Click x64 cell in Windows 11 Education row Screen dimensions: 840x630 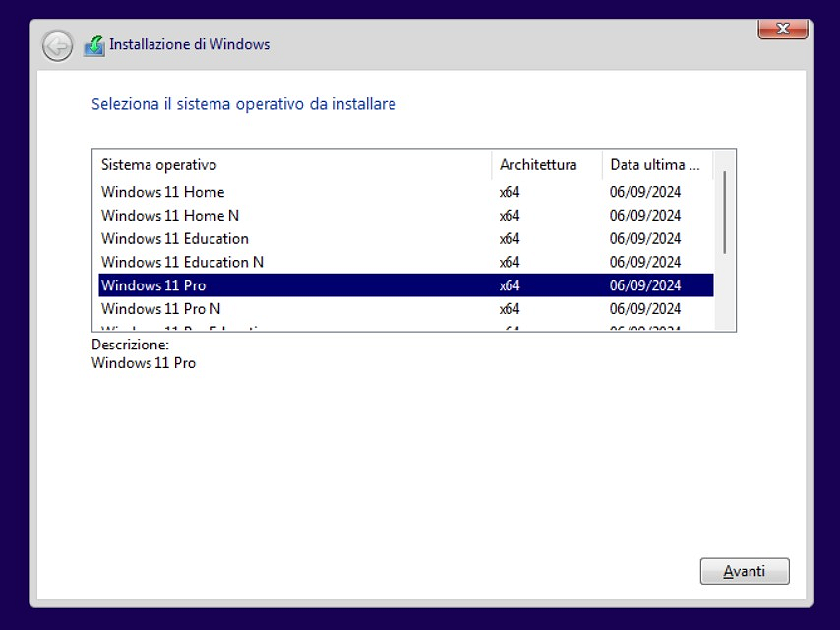click(510, 238)
